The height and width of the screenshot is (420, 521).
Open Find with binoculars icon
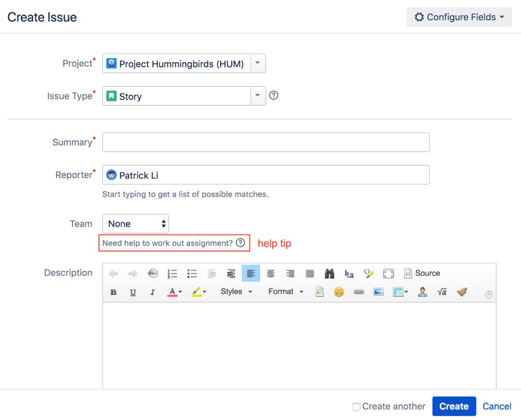(x=329, y=273)
